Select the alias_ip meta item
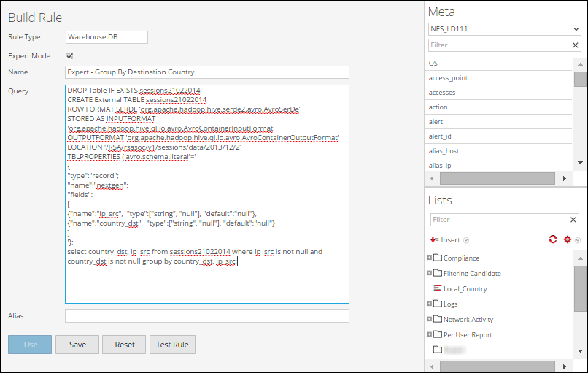The width and height of the screenshot is (588, 373). pyautogui.click(x=500, y=166)
